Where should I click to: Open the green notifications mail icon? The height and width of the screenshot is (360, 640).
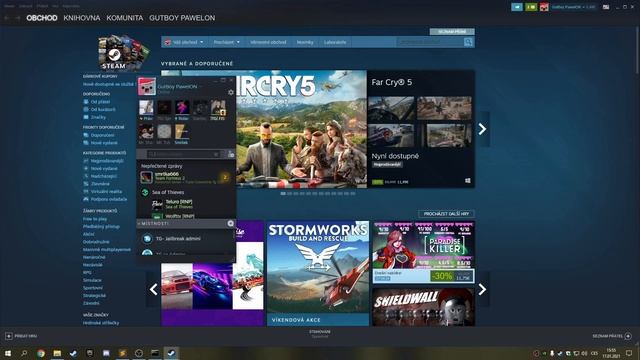(531, 7)
